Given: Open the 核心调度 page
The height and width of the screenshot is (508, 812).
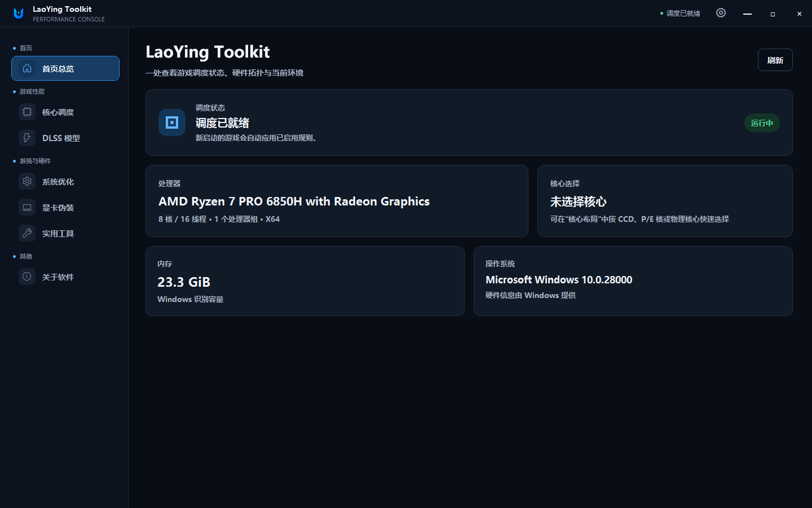Looking at the screenshot, I should click(65, 112).
